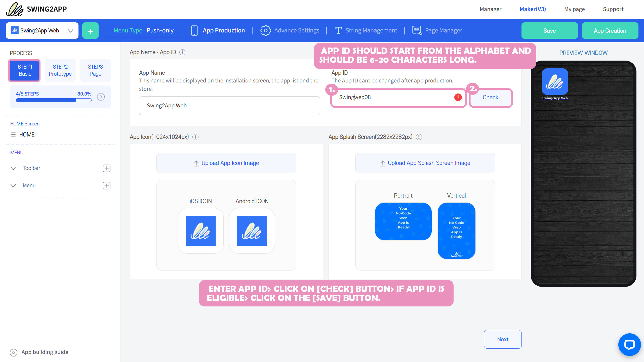Open the App Production tab
644x362 pixels.
(x=218, y=31)
